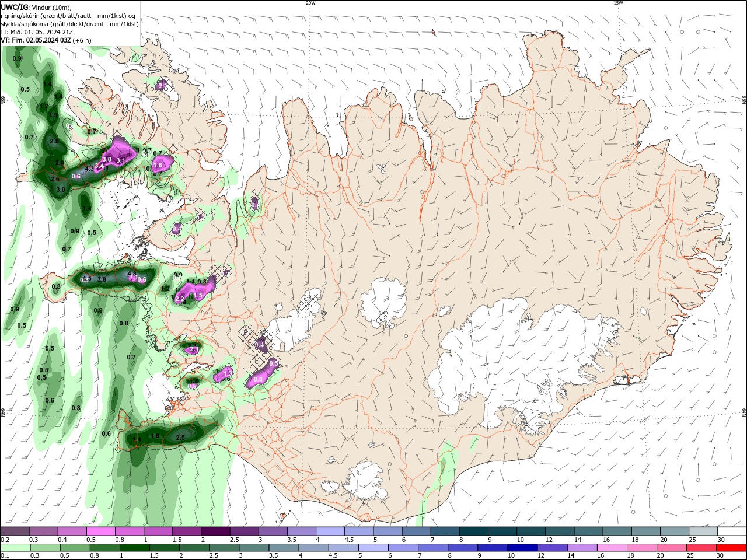747x560 pixels.
Task: Click the 15W longitude label
Action: pos(618,3)
